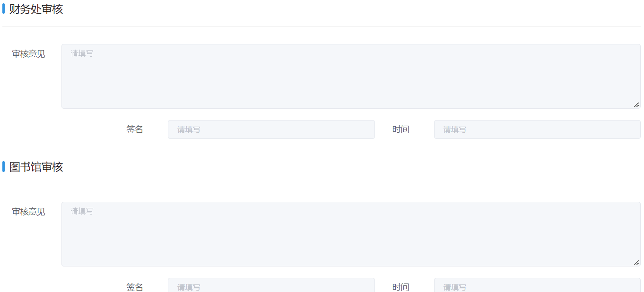This screenshot has height=292, width=644.
Task: Click the blue bar beside 财务处审核
Action: pos(3,9)
